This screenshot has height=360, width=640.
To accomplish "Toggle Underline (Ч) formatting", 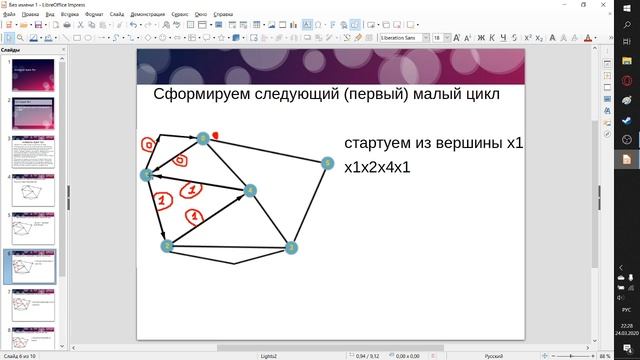I will click(x=503, y=38).
